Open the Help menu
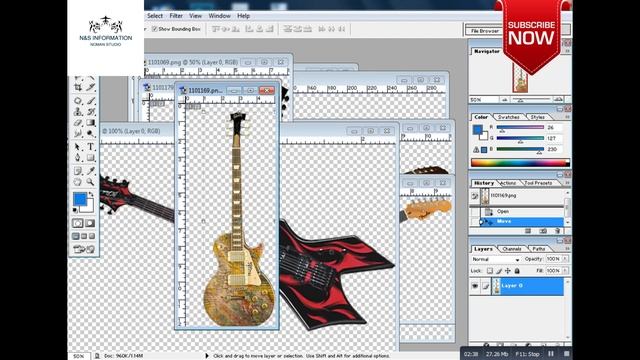This screenshot has width=640, height=360. click(243, 16)
